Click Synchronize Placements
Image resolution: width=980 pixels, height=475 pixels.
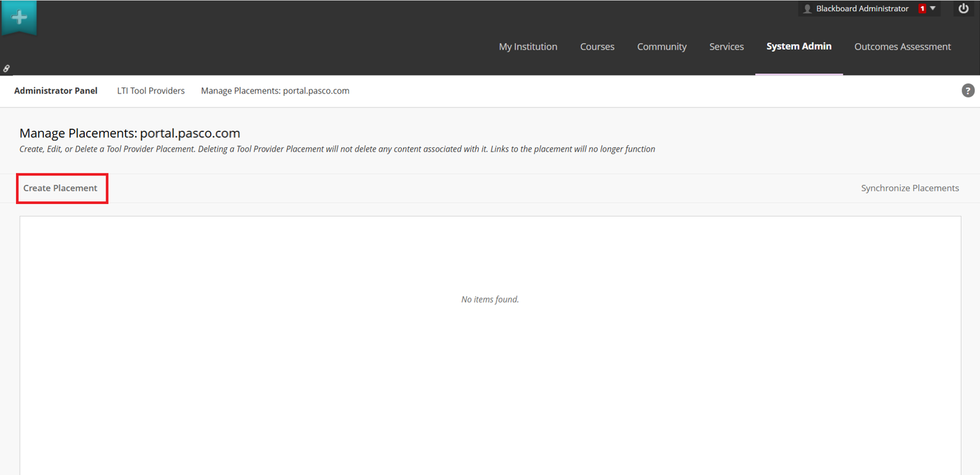click(x=910, y=188)
